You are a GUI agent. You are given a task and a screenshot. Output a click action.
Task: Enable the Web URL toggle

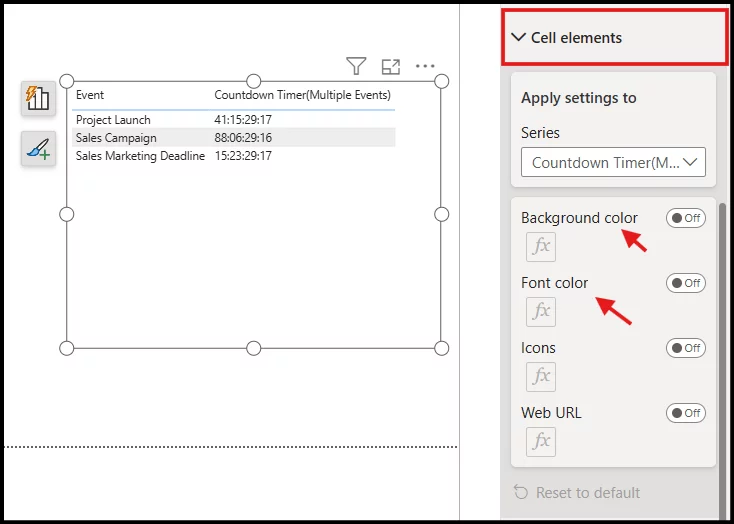(x=686, y=413)
